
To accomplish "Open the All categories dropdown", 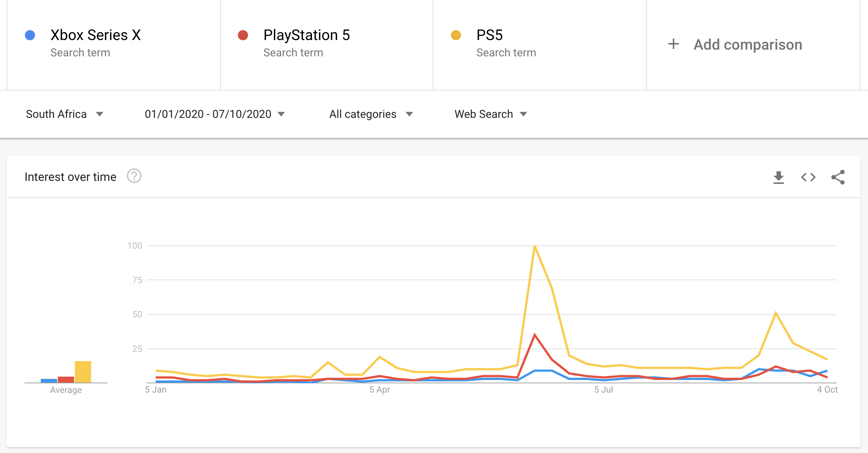I will click(371, 114).
